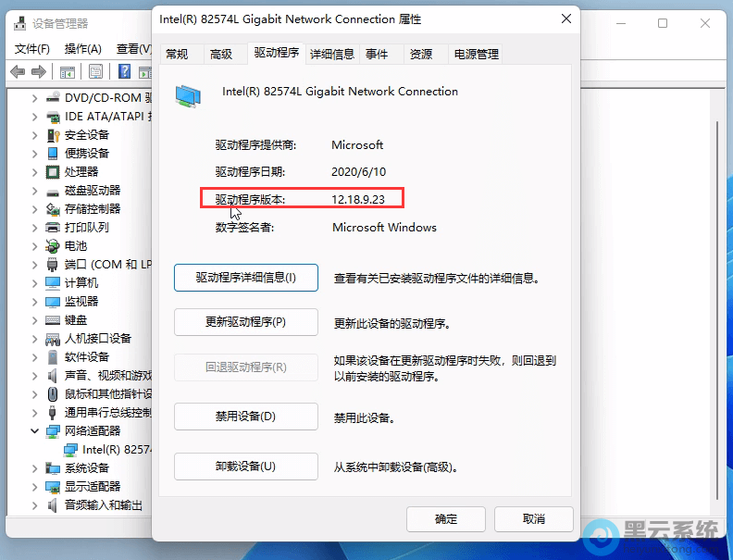Expand the DVD/CD-ROM drives node
This screenshot has width=733, height=560.
pyautogui.click(x=34, y=98)
